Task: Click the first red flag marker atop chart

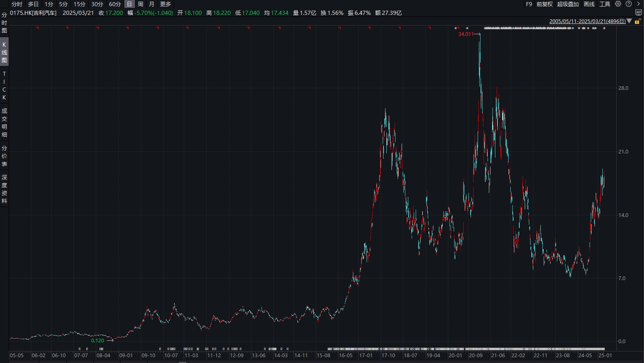Action: (x=38, y=28)
